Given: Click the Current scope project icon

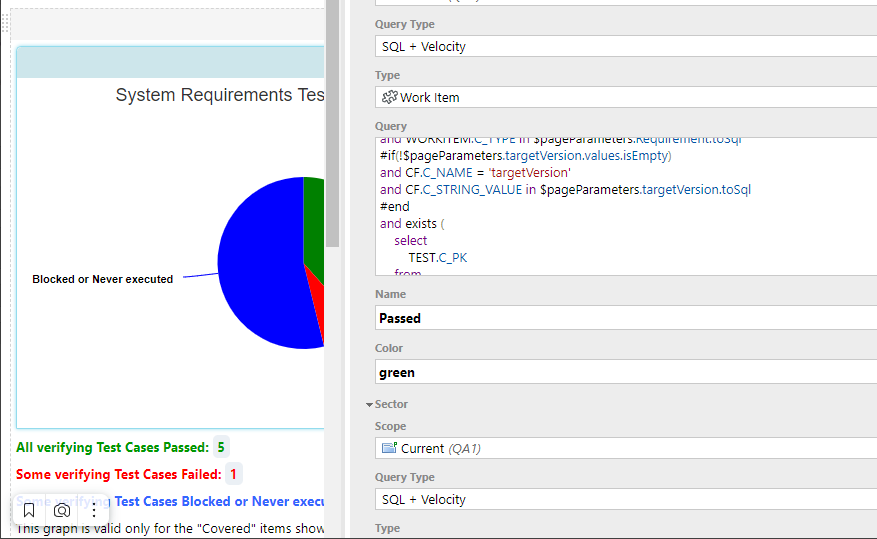Looking at the screenshot, I should [389, 448].
